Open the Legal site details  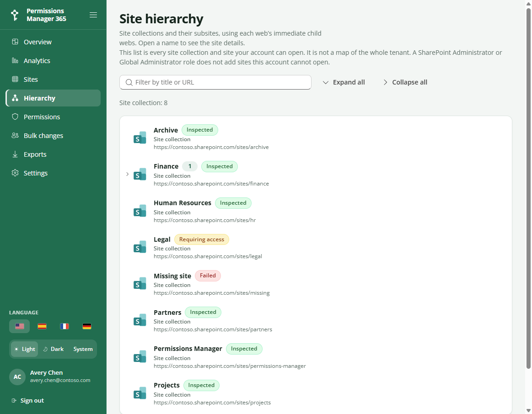162,239
